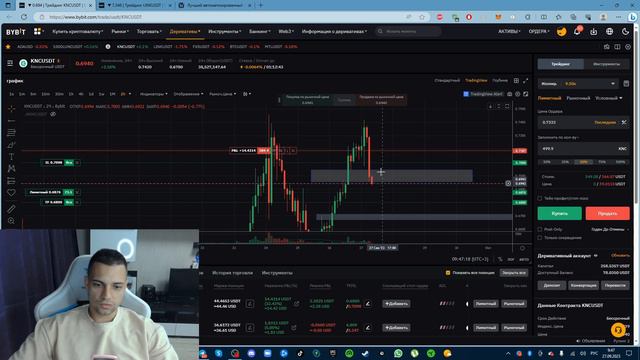Screen dimensions: 640x360
Task: Switch theme with the moon icon
Action: tap(625, 31)
